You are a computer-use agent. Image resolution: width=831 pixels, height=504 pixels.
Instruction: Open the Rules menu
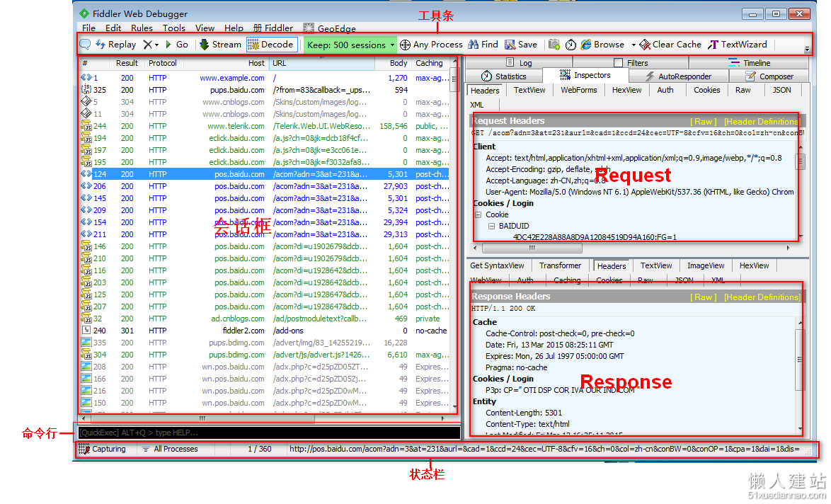click(142, 28)
